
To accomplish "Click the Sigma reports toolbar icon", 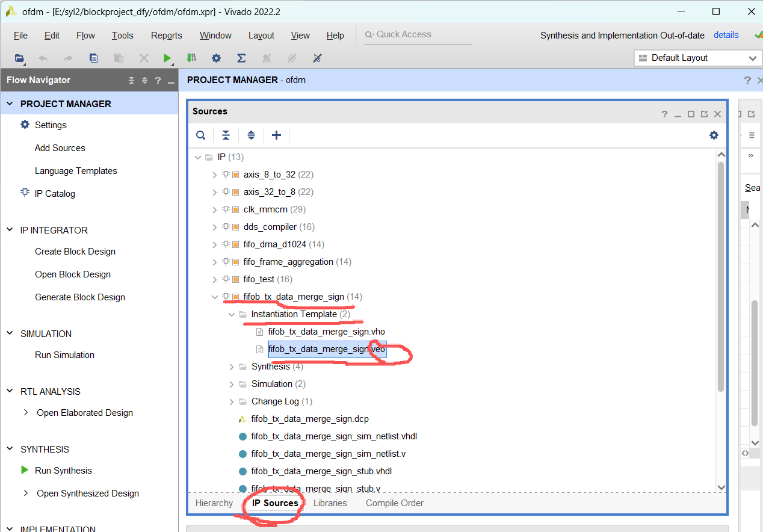I will (x=241, y=58).
